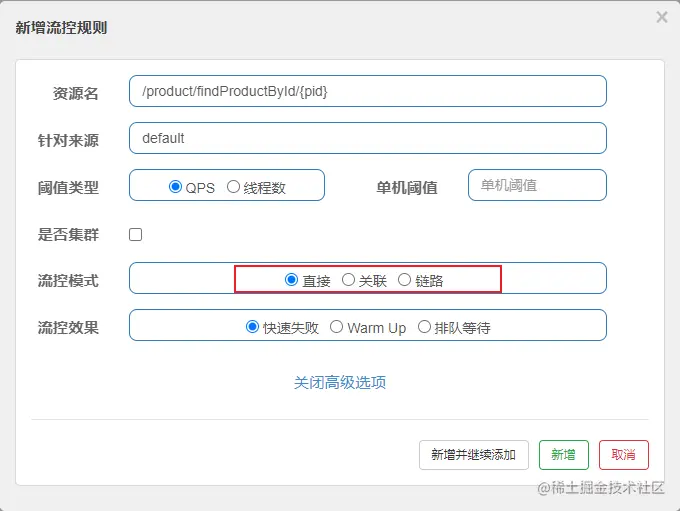Choose Warm Up flow control effect
This screenshot has height=511, width=680.
337,327
